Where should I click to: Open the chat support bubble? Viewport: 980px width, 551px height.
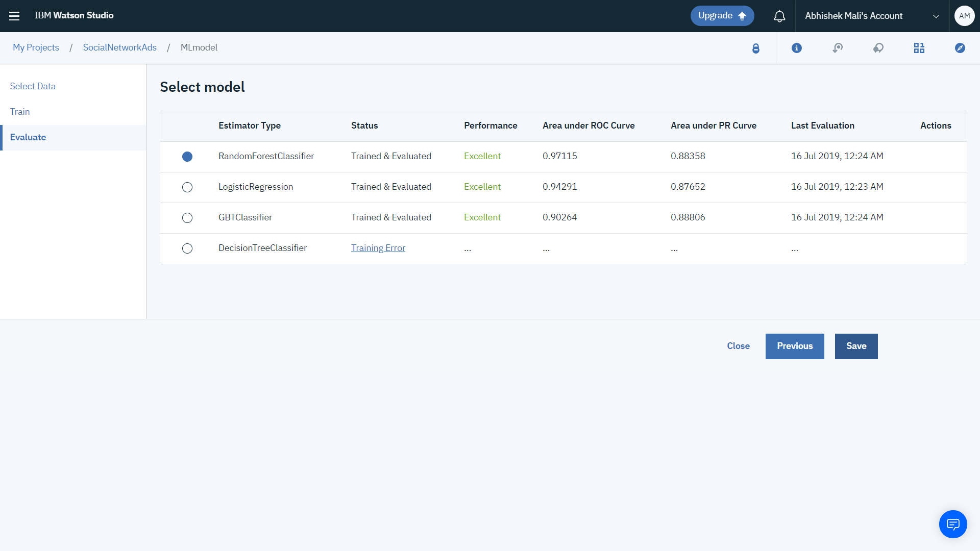pyautogui.click(x=953, y=524)
